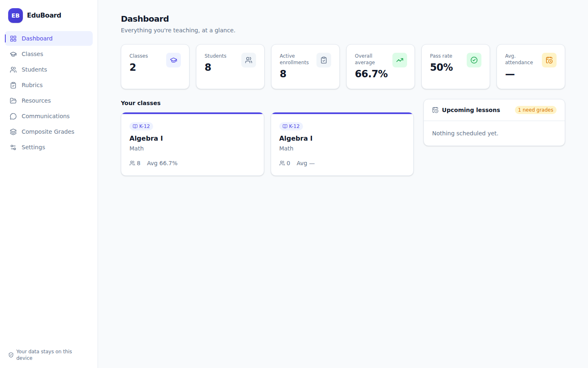Click the Avg. attendance label
588x368 pixels.
pyautogui.click(x=519, y=59)
